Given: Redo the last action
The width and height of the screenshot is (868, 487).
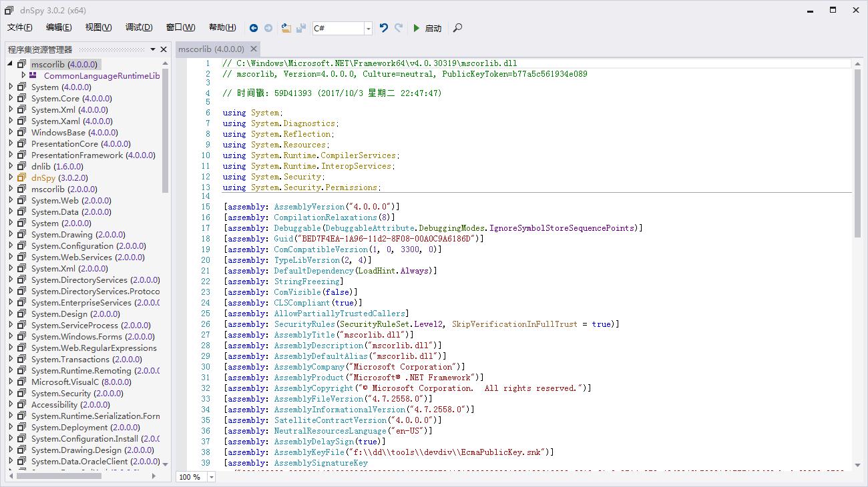Looking at the screenshot, I should point(399,28).
